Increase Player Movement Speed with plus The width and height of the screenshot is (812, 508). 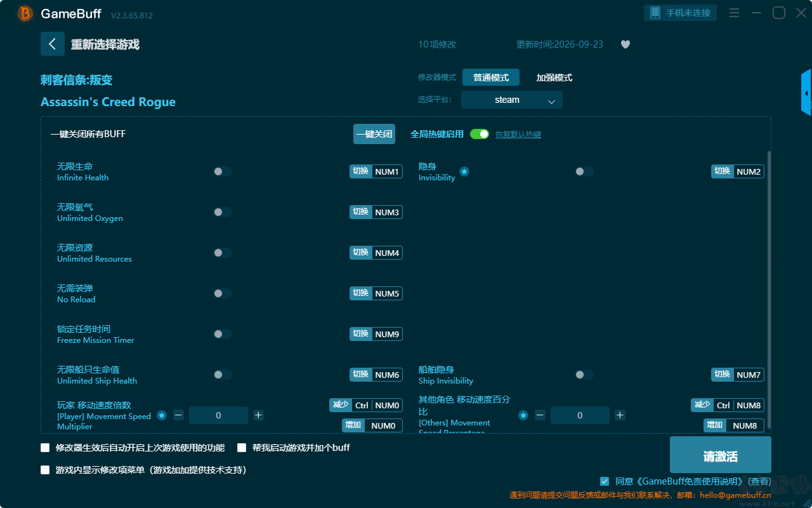coord(258,415)
